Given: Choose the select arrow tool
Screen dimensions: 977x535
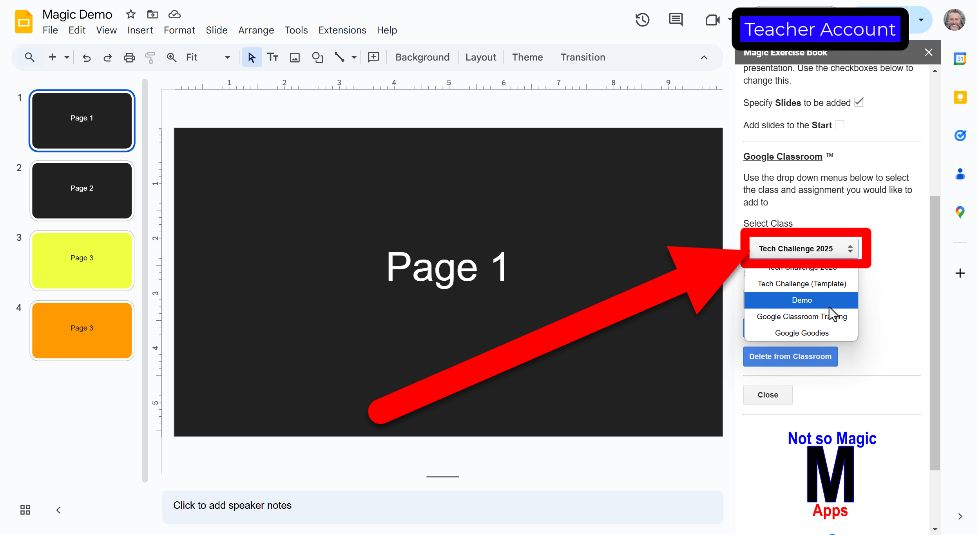Looking at the screenshot, I should (x=251, y=57).
